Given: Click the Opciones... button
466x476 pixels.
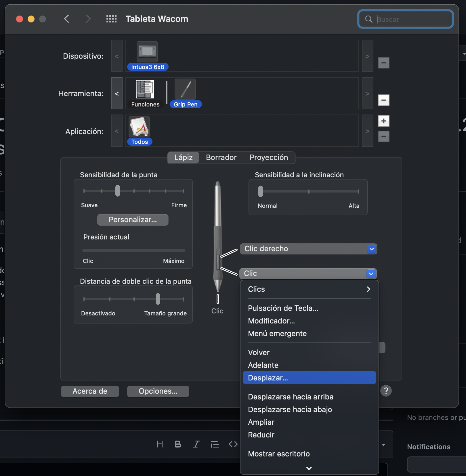Looking at the screenshot, I should [158, 391].
